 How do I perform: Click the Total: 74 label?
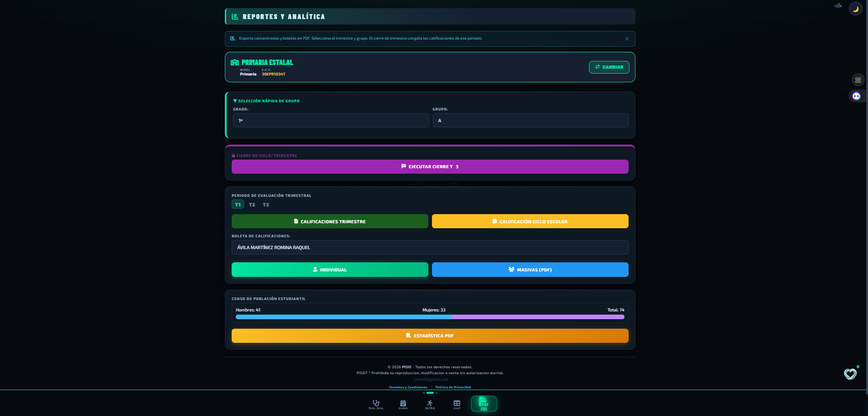[616, 310]
